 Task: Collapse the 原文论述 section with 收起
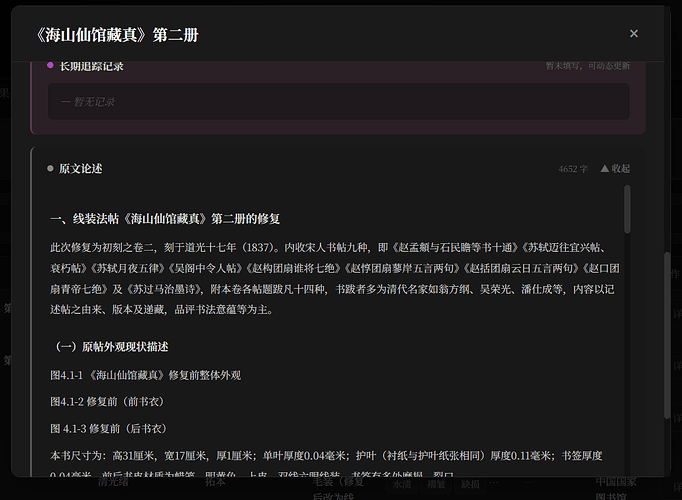pos(615,169)
